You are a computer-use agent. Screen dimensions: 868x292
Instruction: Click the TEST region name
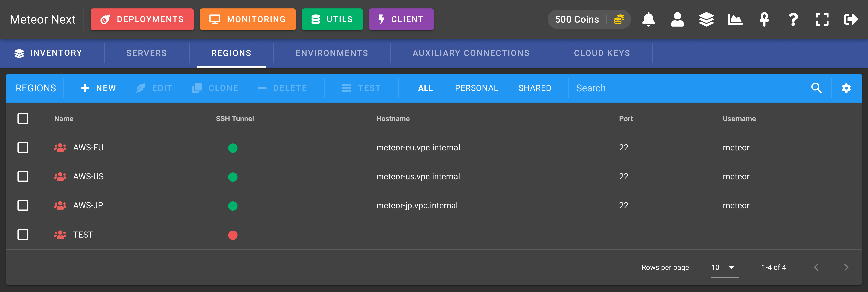coord(83,235)
